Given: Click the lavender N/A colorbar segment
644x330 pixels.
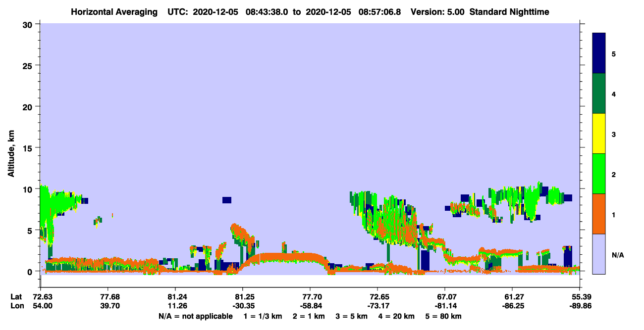Looking at the screenshot, I should 599,254.
